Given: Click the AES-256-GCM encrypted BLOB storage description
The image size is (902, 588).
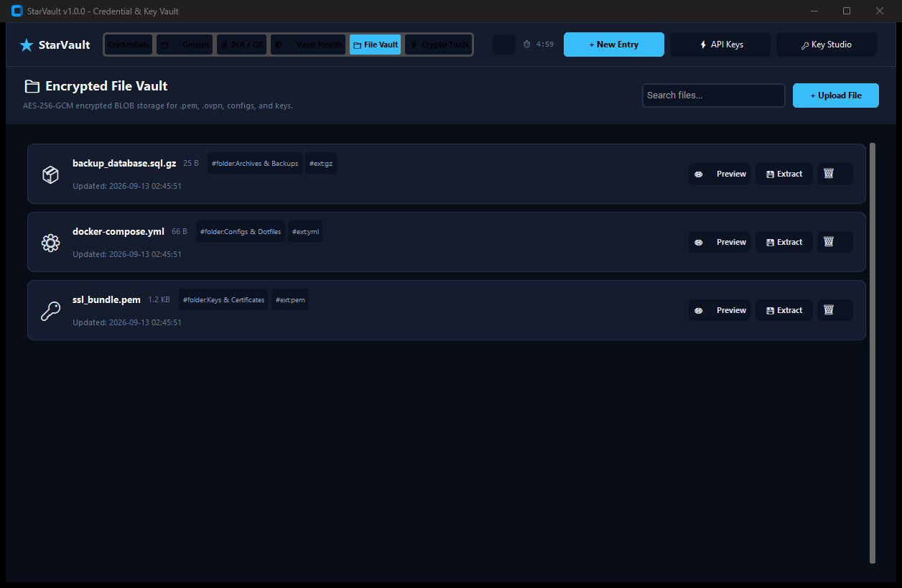Looking at the screenshot, I should (x=158, y=106).
